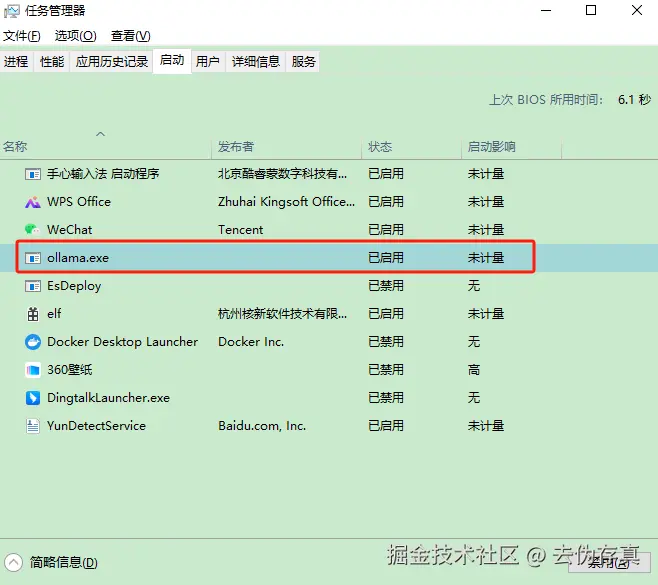The height and width of the screenshot is (585, 658).
Task: Click the 未计量 impact of WeChat
Action: (486, 230)
